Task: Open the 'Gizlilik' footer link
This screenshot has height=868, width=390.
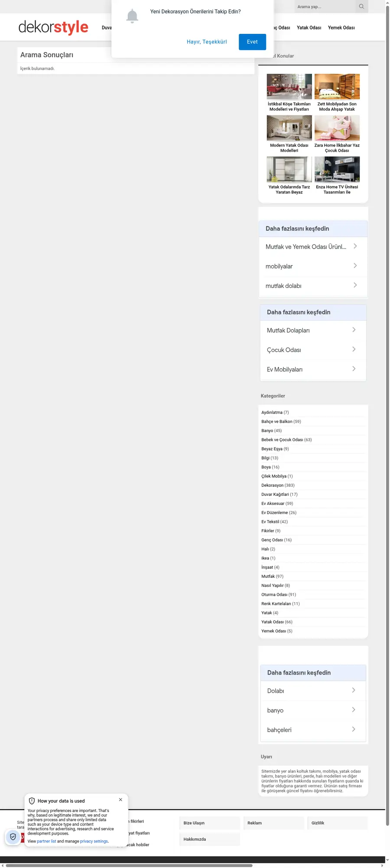Action: click(338, 823)
